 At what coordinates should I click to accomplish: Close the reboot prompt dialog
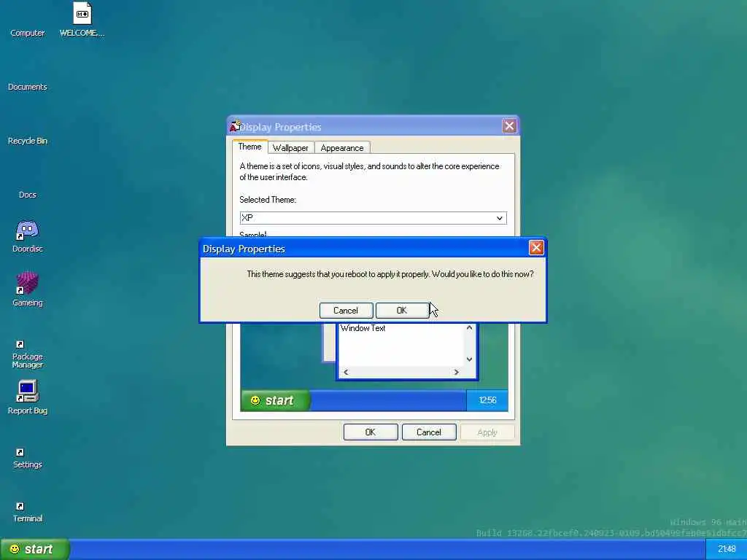tap(536, 248)
